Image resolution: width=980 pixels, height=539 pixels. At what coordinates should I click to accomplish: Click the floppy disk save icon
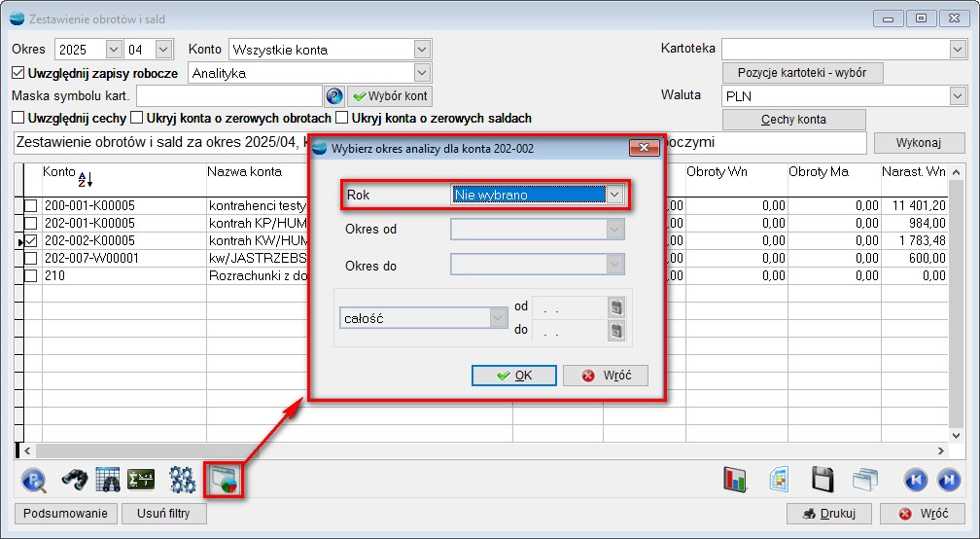click(x=823, y=480)
